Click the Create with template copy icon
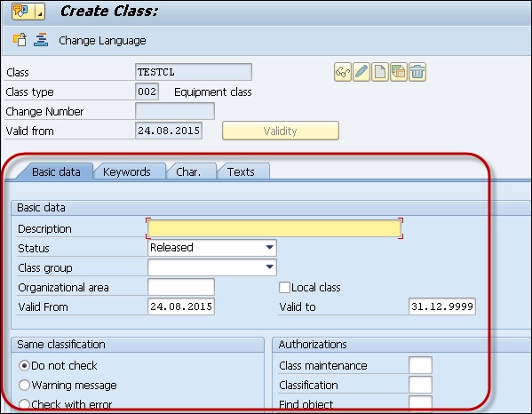The width and height of the screenshot is (532, 414). (x=399, y=72)
